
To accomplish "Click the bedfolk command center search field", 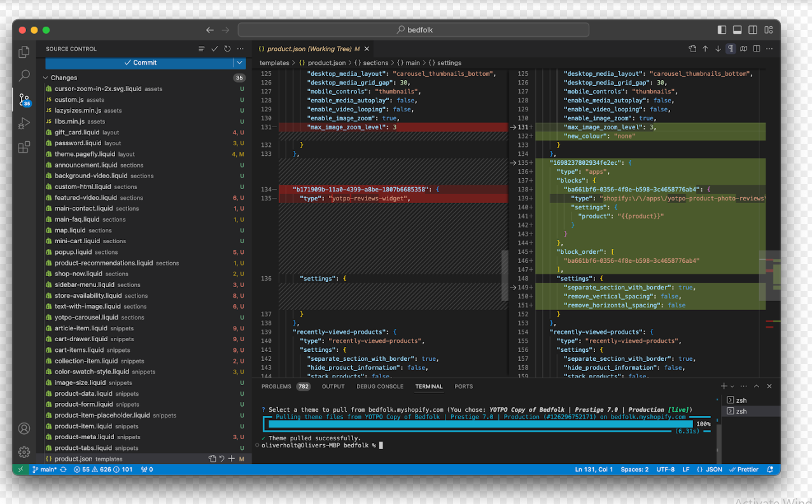I will click(414, 30).
